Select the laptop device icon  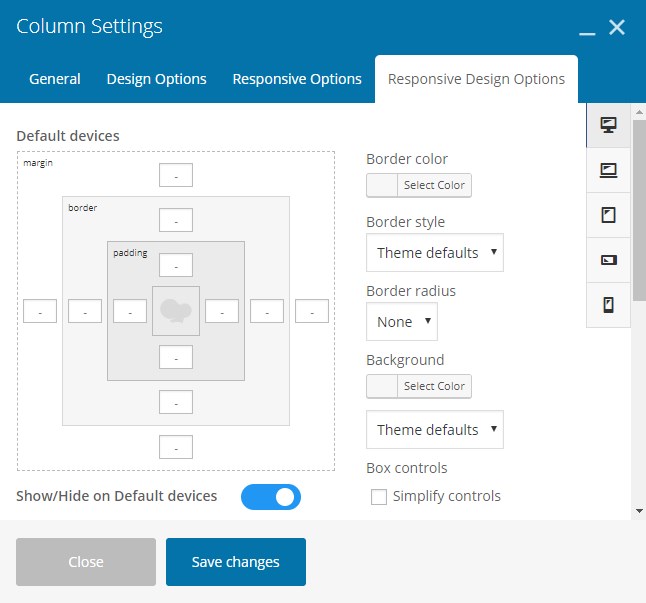pos(608,170)
